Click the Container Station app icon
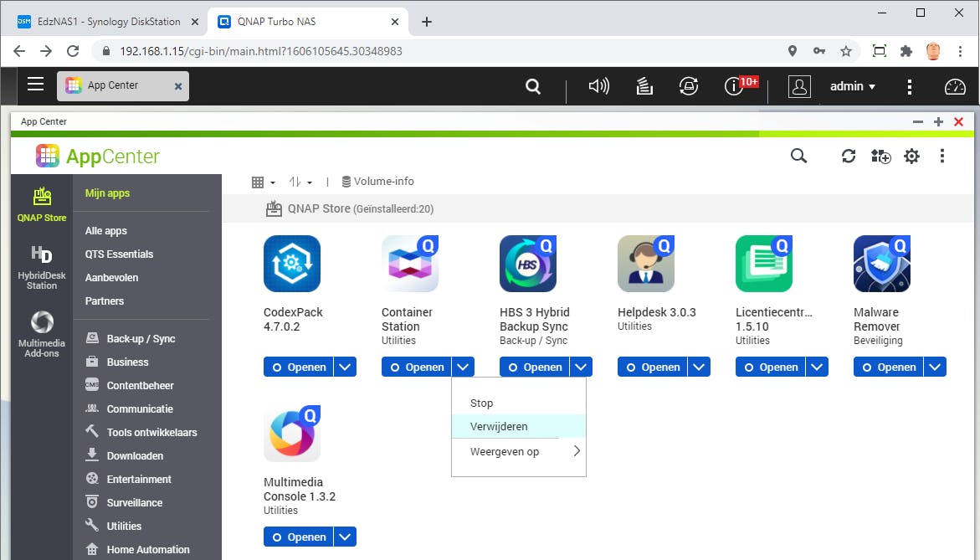The image size is (980, 560). (x=410, y=263)
